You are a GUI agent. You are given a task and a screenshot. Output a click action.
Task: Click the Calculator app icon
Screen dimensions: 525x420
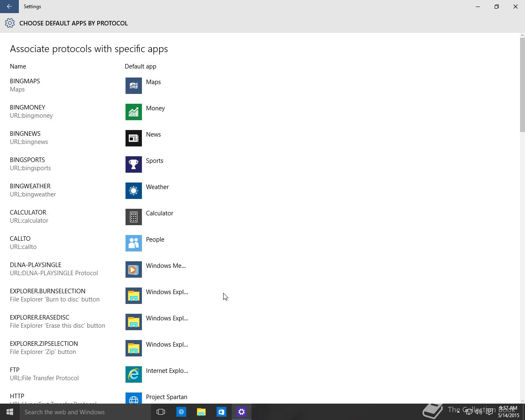[x=134, y=217]
